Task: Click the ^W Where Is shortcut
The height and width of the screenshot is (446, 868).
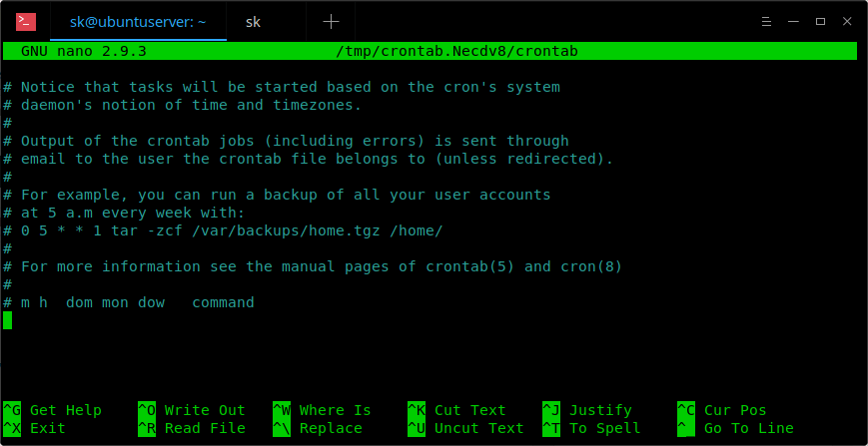Action: [x=322, y=411]
